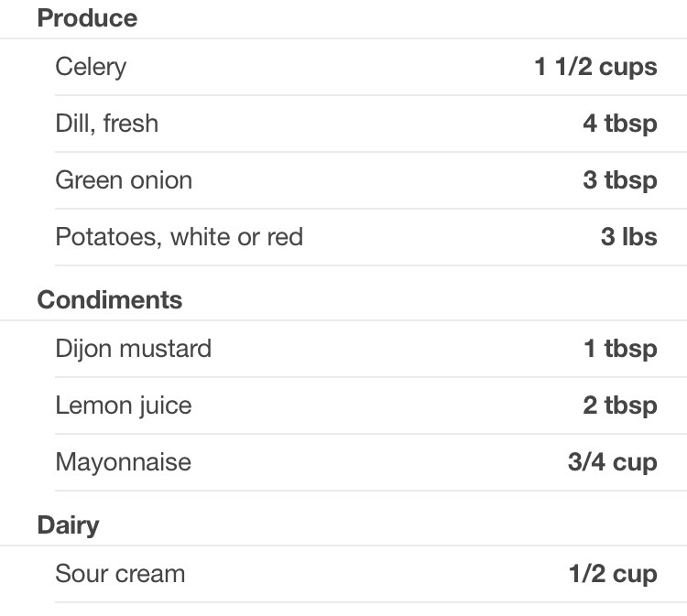Click the divider line beneath Sour cream
The height and width of the screenshot is (616, 687).
(x=366, y=602)
